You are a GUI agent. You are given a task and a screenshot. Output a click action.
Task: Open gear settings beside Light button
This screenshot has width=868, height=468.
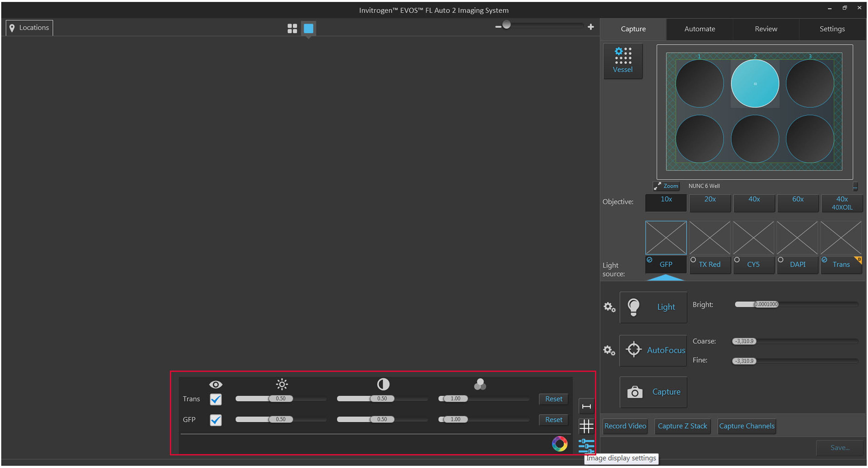[609, 307]
